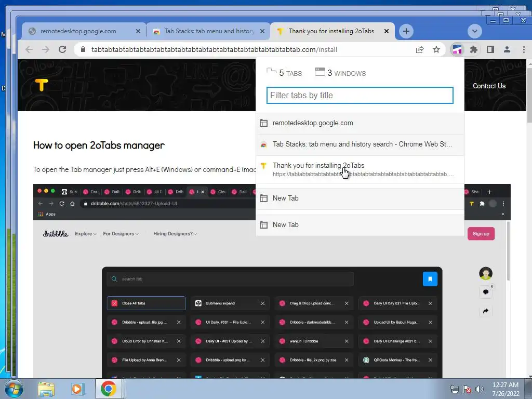The image size is (532, 399).
Task: Open the Chrome Extensions puzzle menu
Action: [474, 49]
